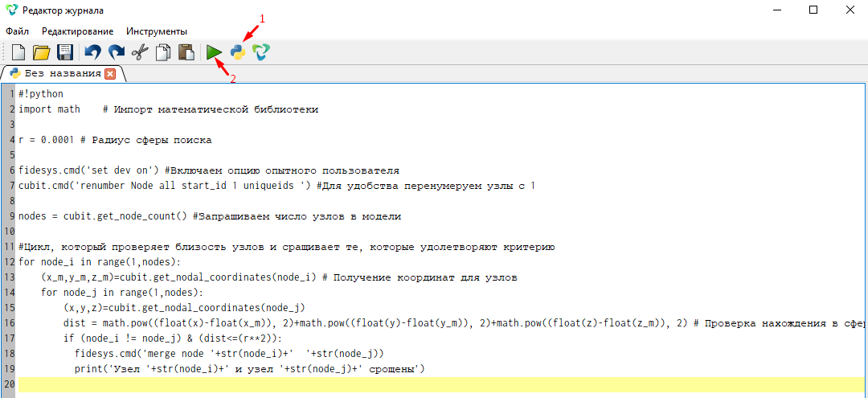Paste clipboard contents via toolbar
868x398 pixels.
186,52
